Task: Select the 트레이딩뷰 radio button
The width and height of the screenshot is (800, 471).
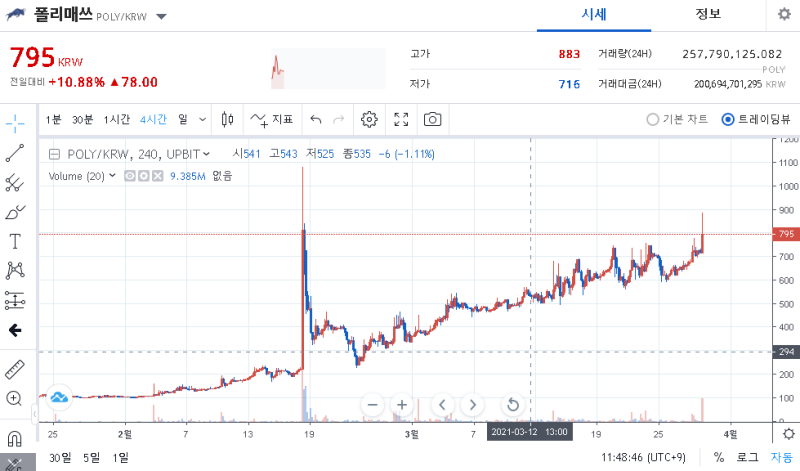Action: (x=728, y=119)
